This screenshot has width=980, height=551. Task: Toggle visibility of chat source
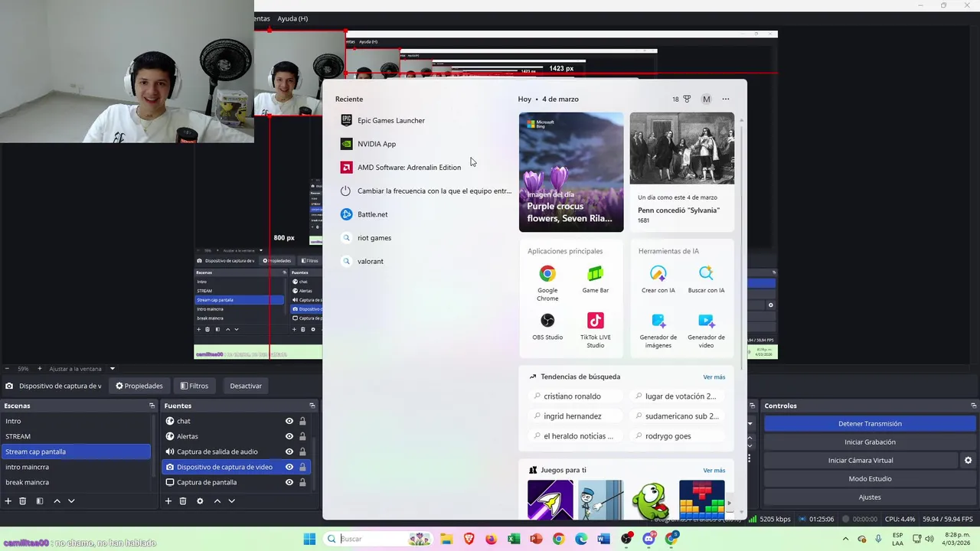289,421
